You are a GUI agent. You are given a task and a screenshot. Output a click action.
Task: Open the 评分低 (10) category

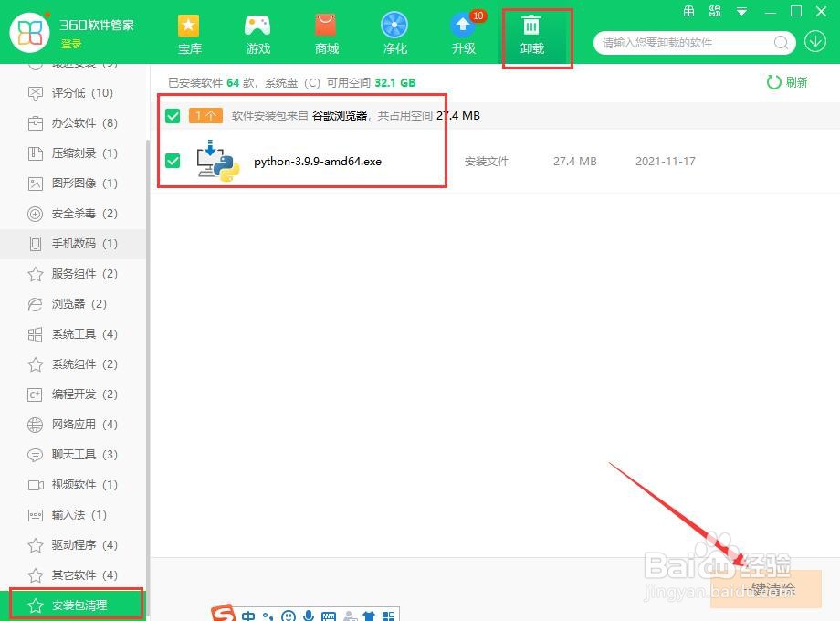pyautogui.click(x=73, y=93)
